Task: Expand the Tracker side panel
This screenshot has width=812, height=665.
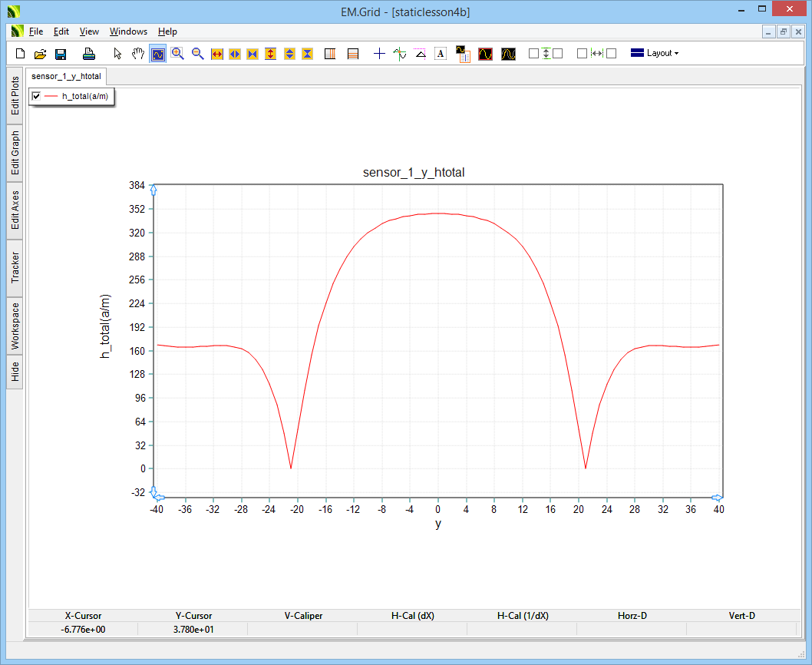Action: [x=15, y=267]
